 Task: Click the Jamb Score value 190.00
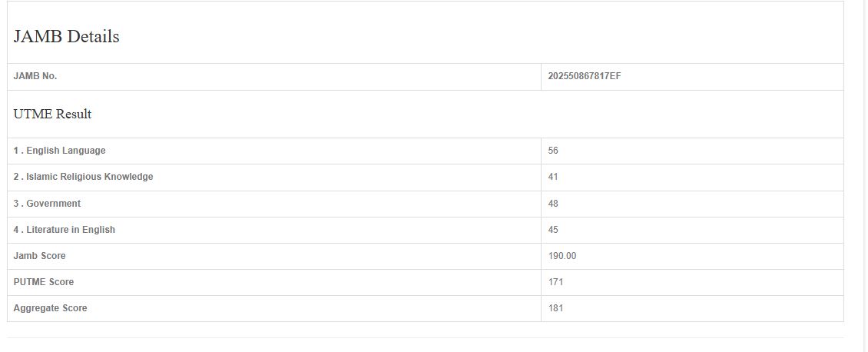pyautogui.click(x=562, y=256)
